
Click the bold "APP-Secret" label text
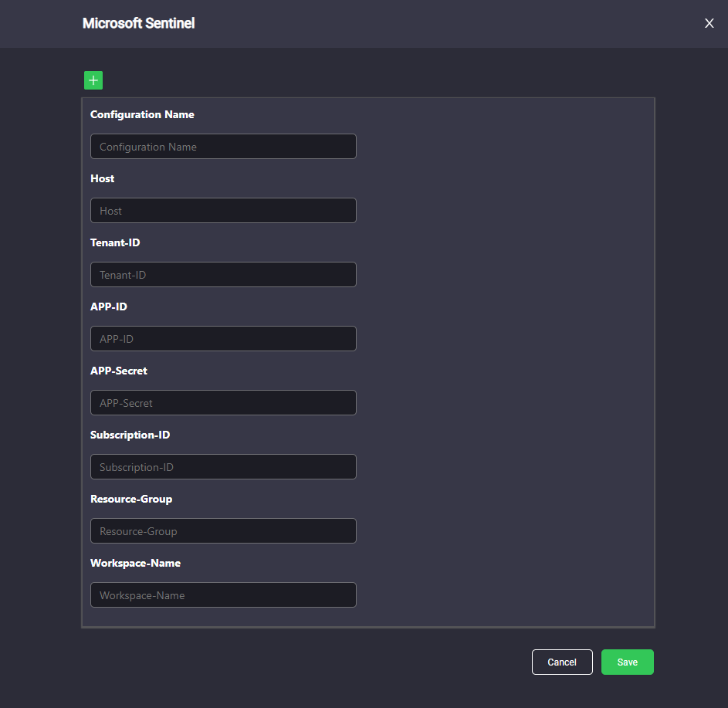pos(118,371)
